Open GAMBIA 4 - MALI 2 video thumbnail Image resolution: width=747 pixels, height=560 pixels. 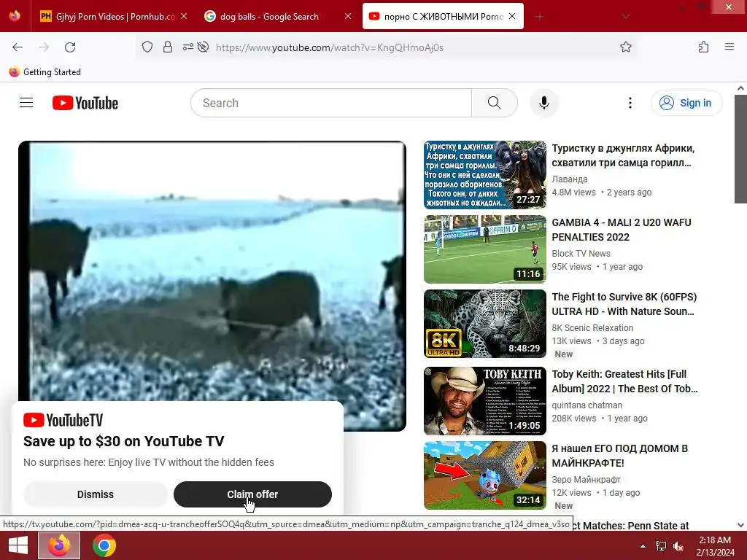485,249
